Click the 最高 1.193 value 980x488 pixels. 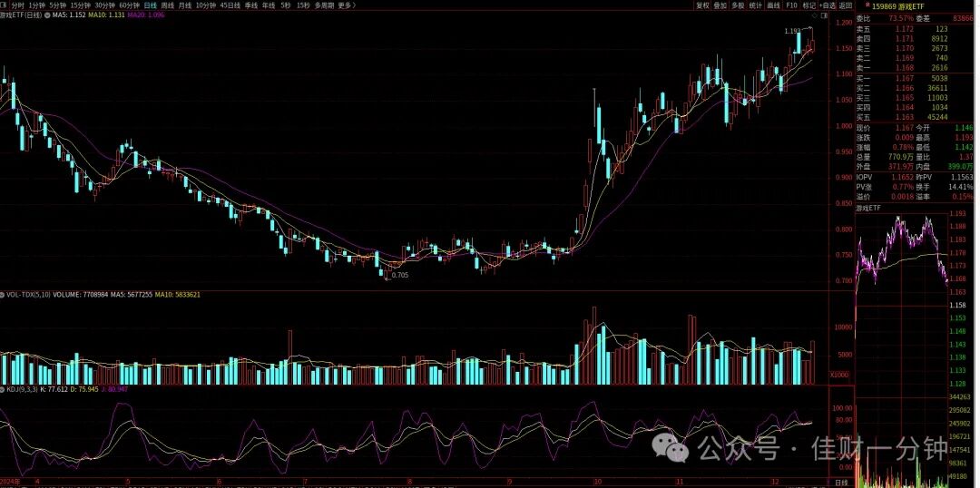(x=964, y=138)
